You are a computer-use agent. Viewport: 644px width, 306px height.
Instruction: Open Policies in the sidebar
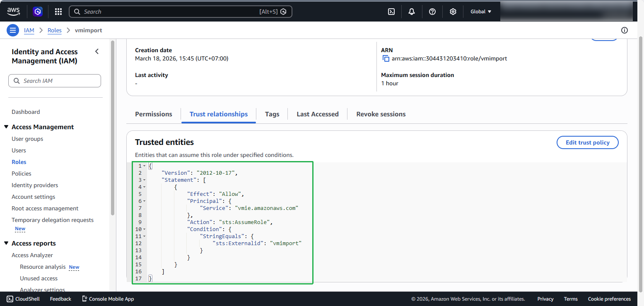pos(22,173)
